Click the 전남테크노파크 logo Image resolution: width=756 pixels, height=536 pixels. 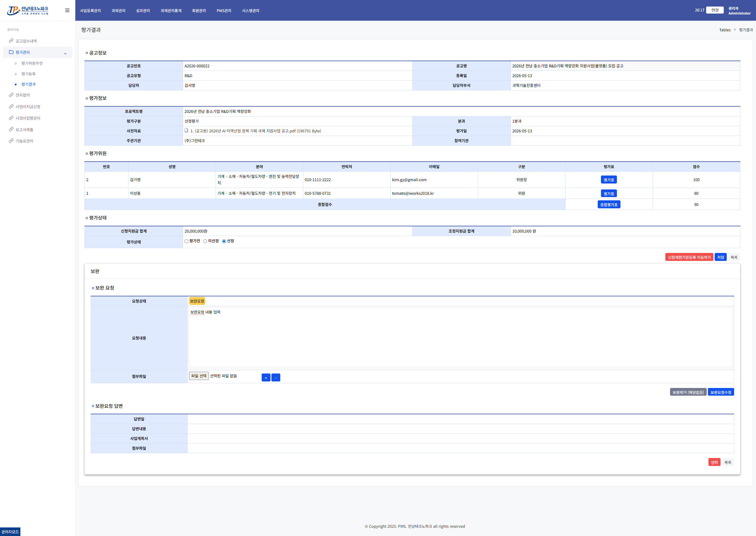point(28,11)
